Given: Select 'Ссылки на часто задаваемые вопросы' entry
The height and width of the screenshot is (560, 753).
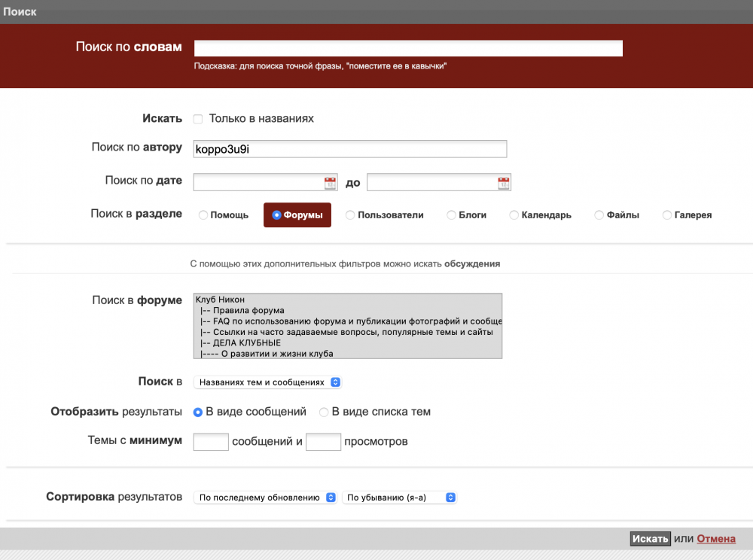Looking at the screenshot, I should (348, 332).
